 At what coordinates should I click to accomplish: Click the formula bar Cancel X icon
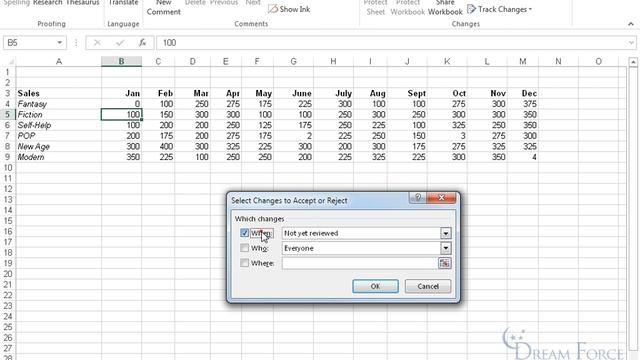coord(97,42)
